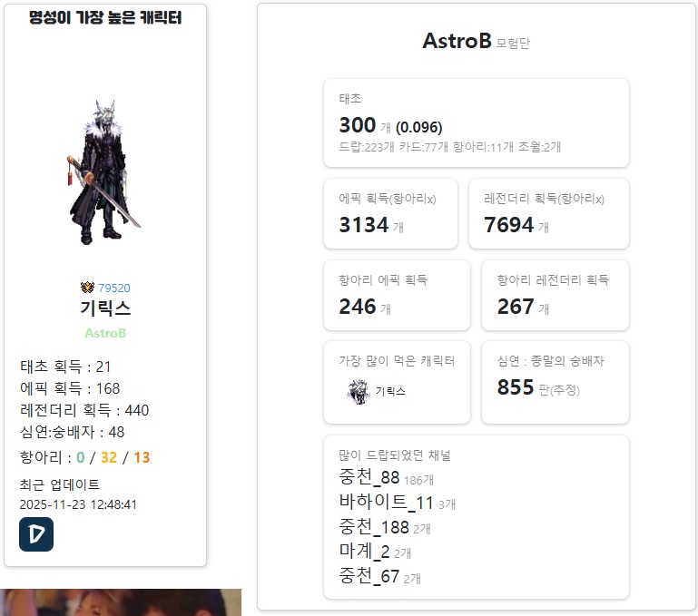The image size is (698, 616).
Task: Click the AstroB 모험단 title
Action: pyautogui.click(x=476, y=42)
